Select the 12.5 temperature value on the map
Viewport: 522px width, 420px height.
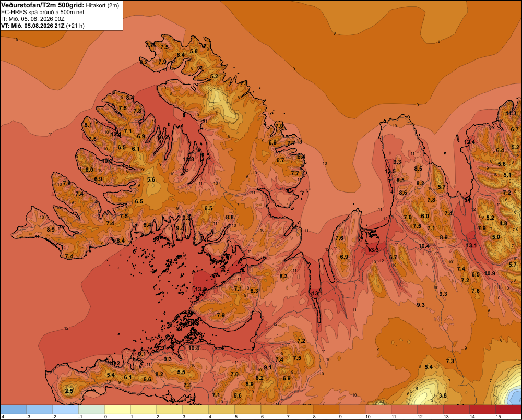point(390,172)
